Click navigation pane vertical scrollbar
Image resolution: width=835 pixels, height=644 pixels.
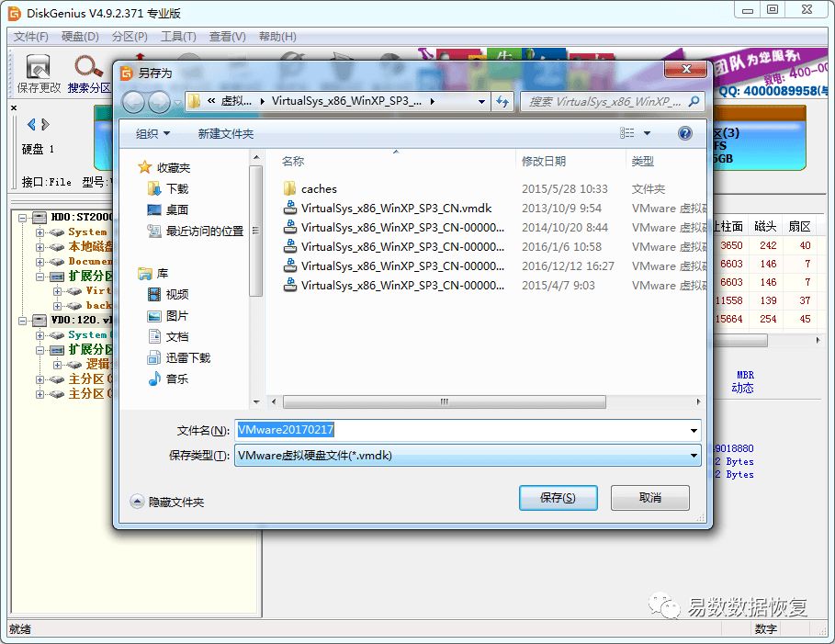point(256,230)
